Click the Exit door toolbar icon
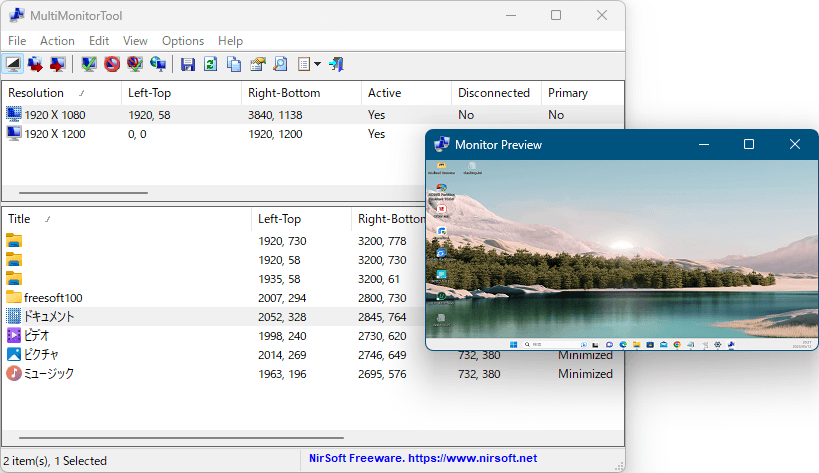 click(x=338, y=64)
